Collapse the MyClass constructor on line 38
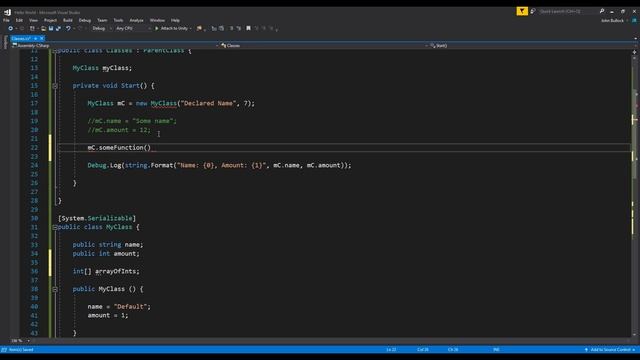Image resolution: width=640 pixels, height=360 pixels. pyautogui.click(x=55, y=289)
